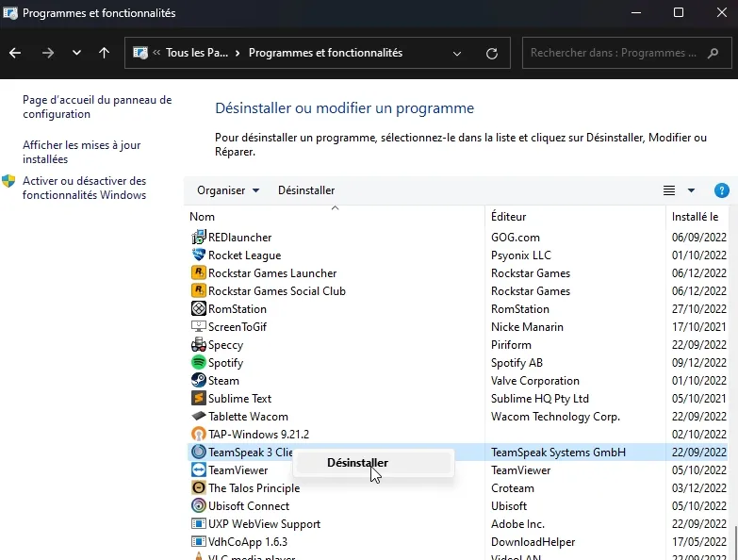Viewport: 738px width, 560px height.
Task: Sort the list by Éditeur column header
Action: pyautogui.click(x=509, y=217)
